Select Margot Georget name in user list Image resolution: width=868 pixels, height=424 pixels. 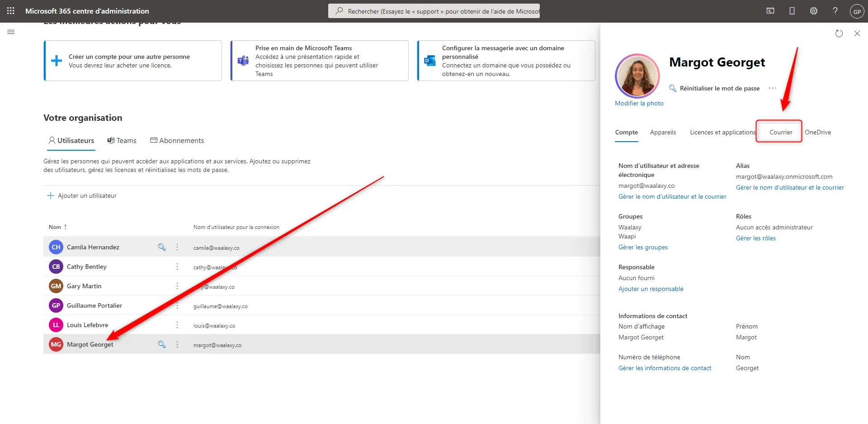tap(90, 344)
